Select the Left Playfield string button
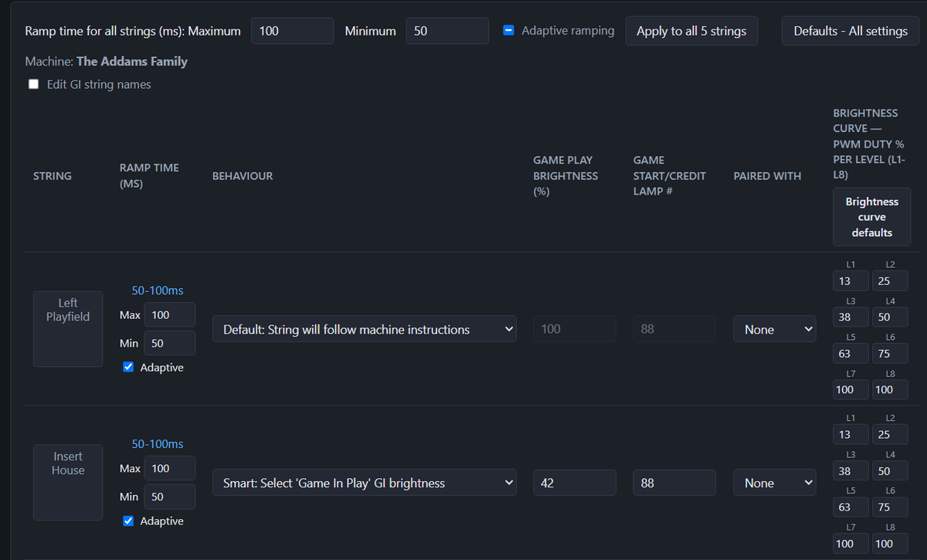This screenshot has width=927, height=560. (x=68, y=329)
